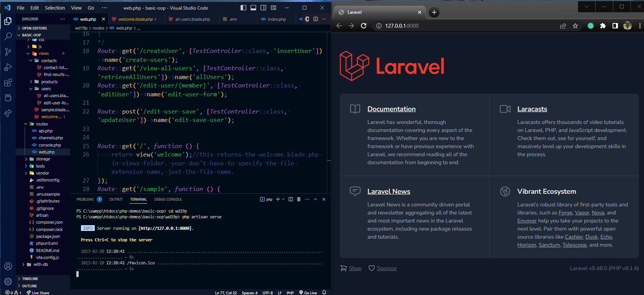Screen dimensions: 644x295
Task: Open the terminal launch profile dropdown arrow
Action: [283, 199]
